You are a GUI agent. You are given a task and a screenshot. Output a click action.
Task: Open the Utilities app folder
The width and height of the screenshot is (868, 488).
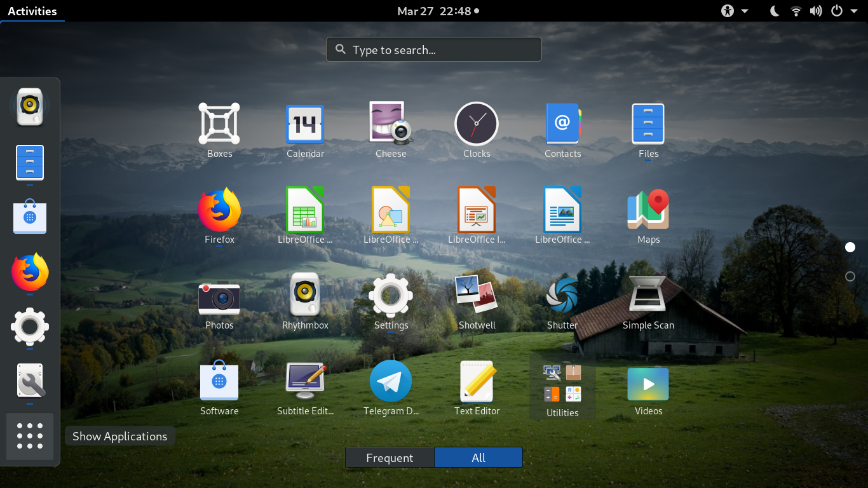[x=562, y=388]
